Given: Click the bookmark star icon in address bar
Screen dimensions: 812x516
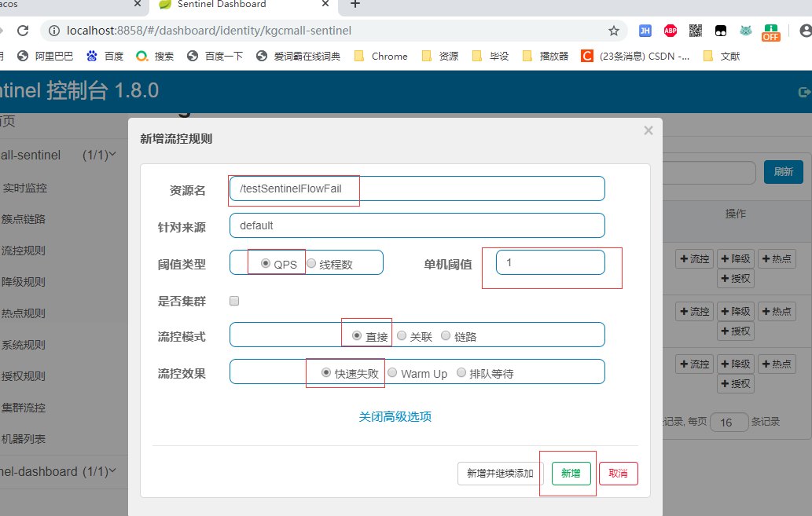Looking at the screenshot, I should (x=614, y=31).
